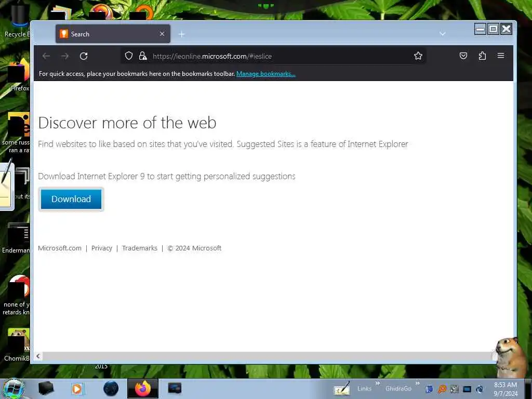Screen dimensions: 532x399
Task: Reload the page with the refresh icon
Action: [84, 56]
